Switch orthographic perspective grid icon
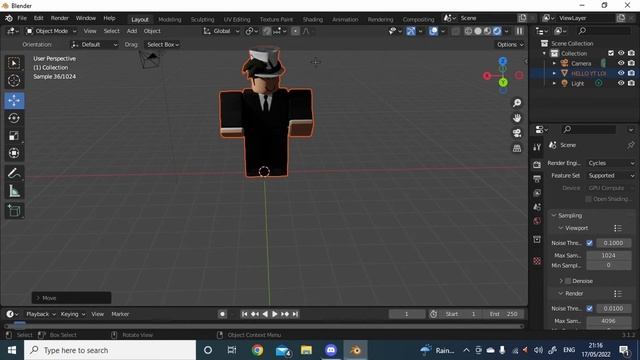Screen dimensions: 640x360 (517, 148)
